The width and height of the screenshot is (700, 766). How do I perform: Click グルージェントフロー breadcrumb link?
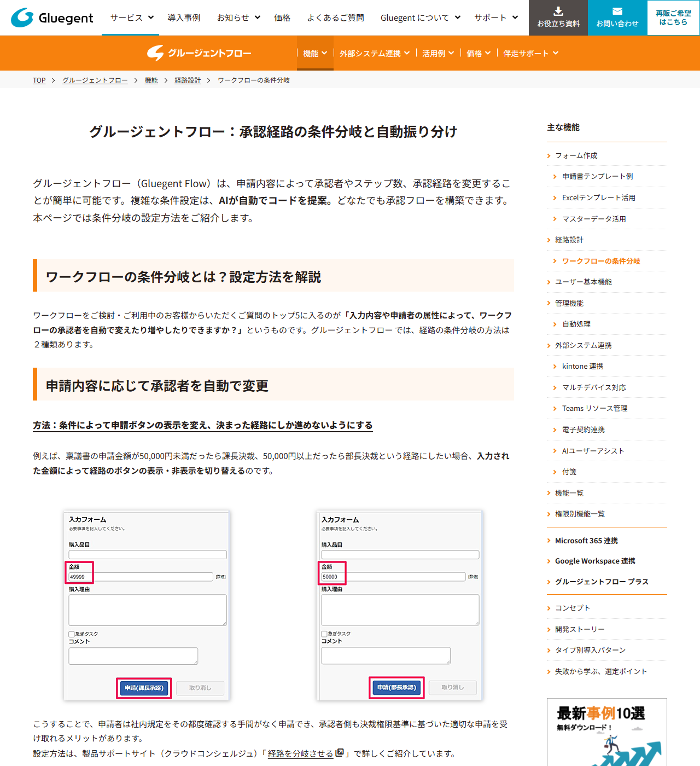coord(95,80)
